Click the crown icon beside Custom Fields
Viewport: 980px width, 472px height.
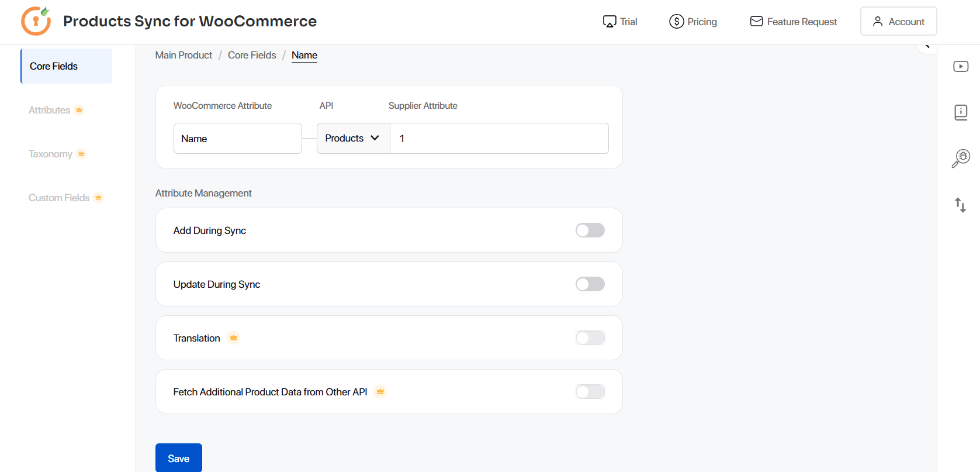[x=99, y=198]
